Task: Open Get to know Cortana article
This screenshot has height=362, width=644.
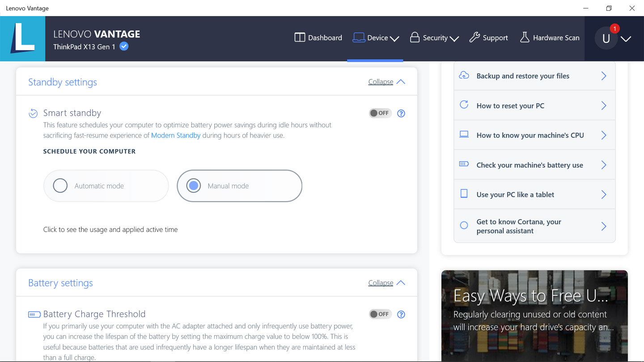Action: tap(534, 226)
